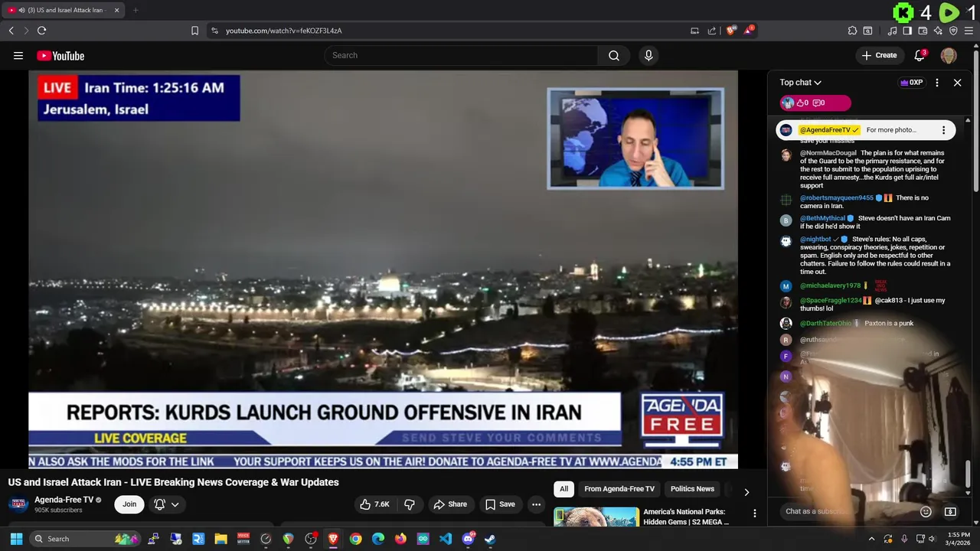Click the pink top fan leaderboard pill

tap(815, 103)
